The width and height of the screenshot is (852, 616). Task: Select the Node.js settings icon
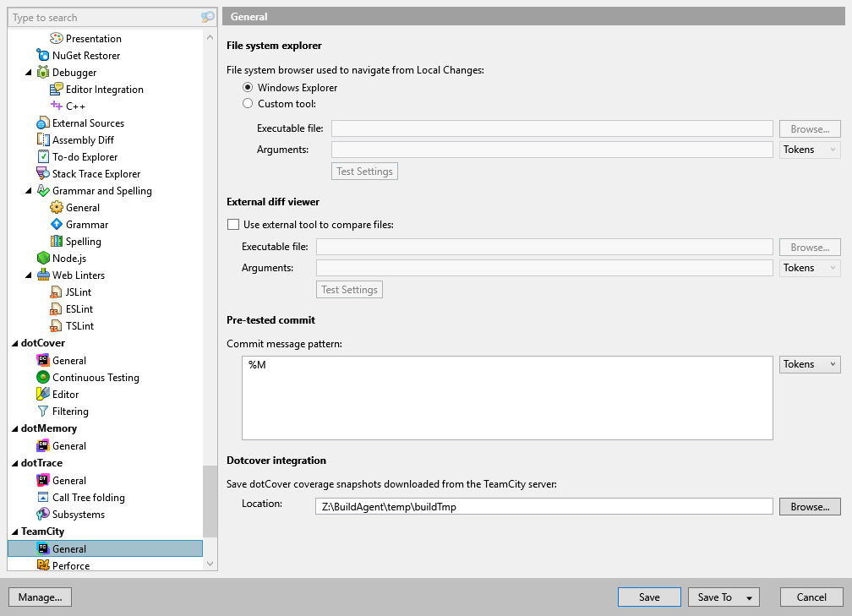tap(42, 258)
